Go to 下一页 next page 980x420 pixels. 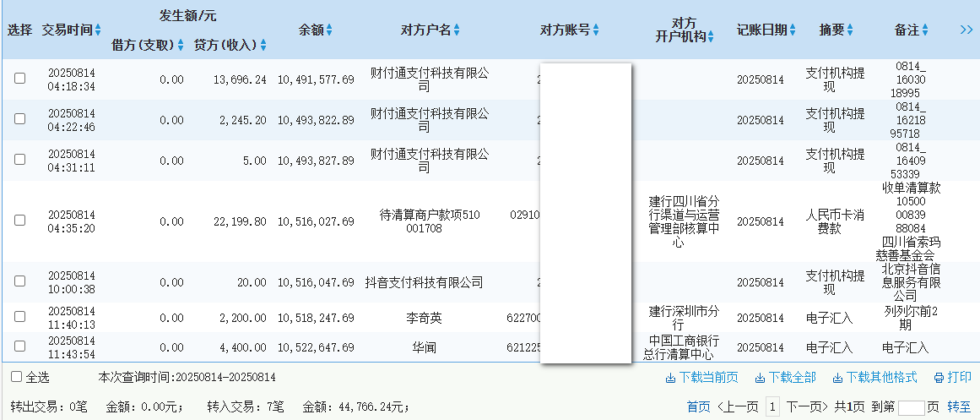807,406
